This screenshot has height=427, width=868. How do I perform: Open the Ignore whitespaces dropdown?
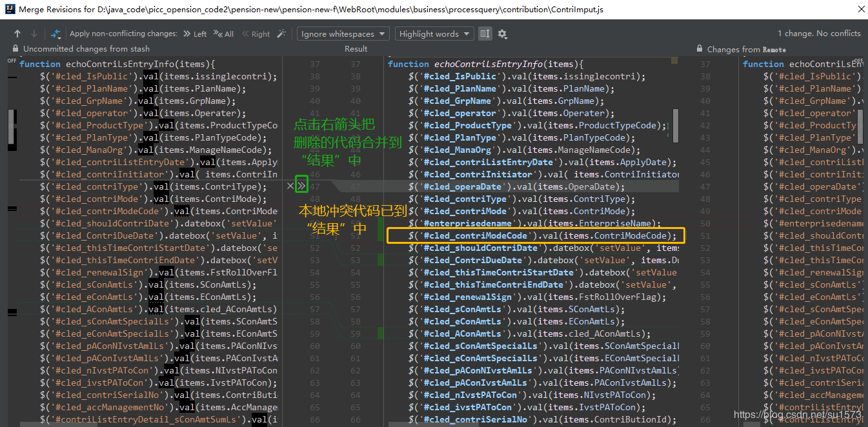coord(343,34)
